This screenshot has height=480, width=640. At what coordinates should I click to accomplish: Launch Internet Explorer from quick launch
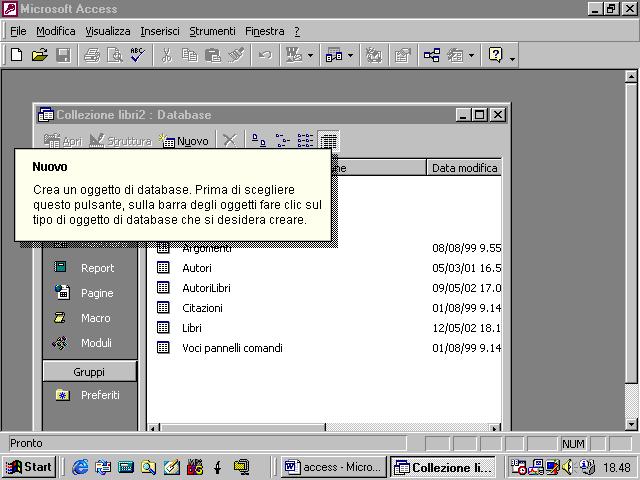(x=80, y=467)
